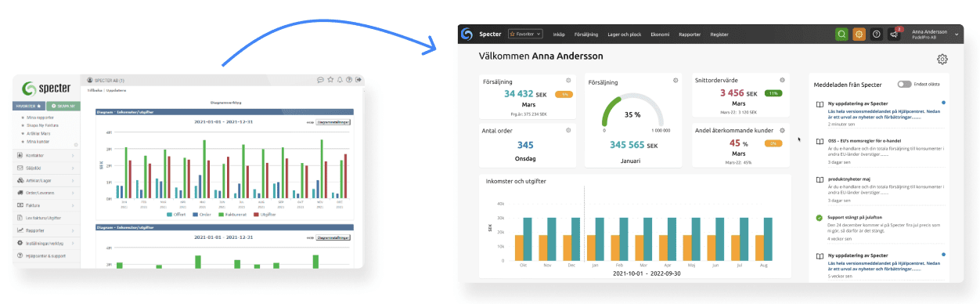Open dashboard settings gear beside Välkommen heading
Screen dimensions: 980x304
(942, 60)
